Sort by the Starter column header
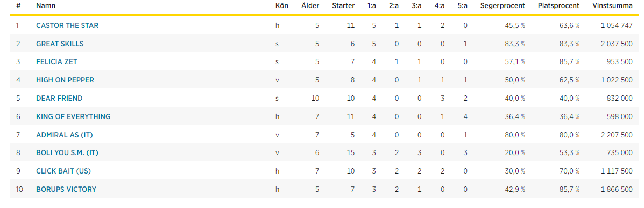Image resolution: width=644 pixels, height=208 pixels. click(x=343, y=6)
